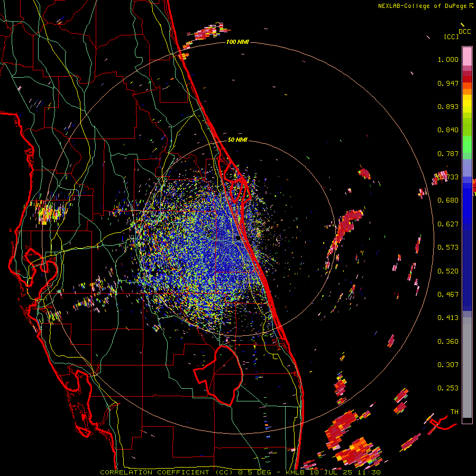Pick the light pink color bar segment
The width and height of the screenshot is (476, 476).
[x=467, y=56]
